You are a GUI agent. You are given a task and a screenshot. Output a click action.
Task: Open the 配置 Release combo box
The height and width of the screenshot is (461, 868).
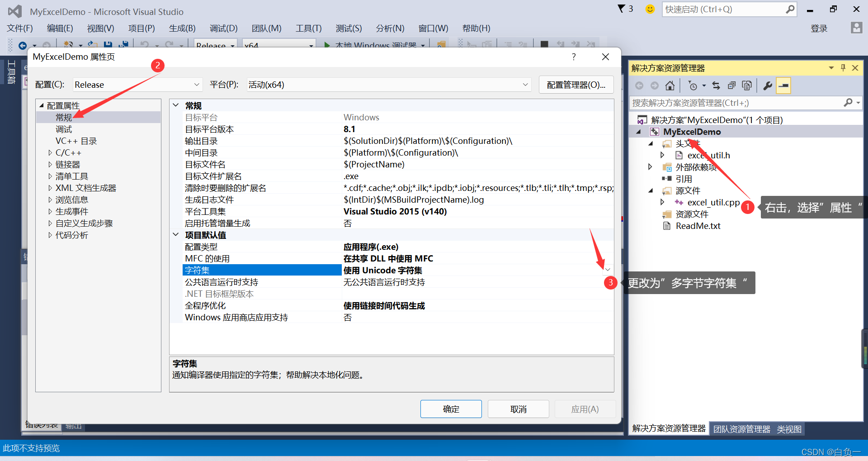pyautogui.click(x=137, y=85)
